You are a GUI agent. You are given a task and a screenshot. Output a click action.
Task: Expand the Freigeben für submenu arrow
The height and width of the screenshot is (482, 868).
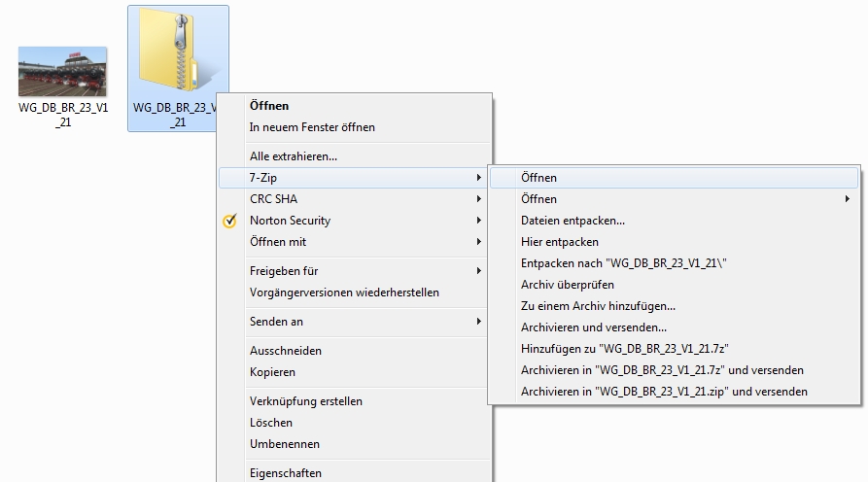tap(478, 270)
